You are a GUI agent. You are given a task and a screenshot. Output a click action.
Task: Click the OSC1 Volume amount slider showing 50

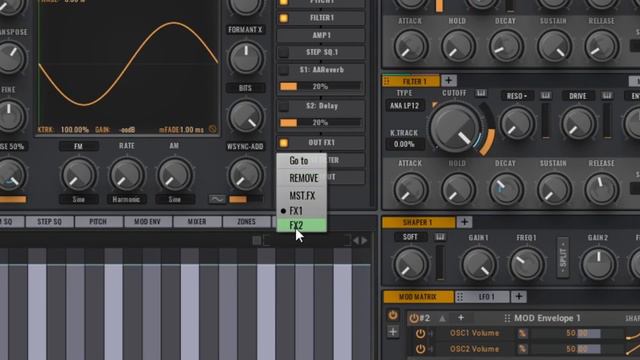click(565, 333)
